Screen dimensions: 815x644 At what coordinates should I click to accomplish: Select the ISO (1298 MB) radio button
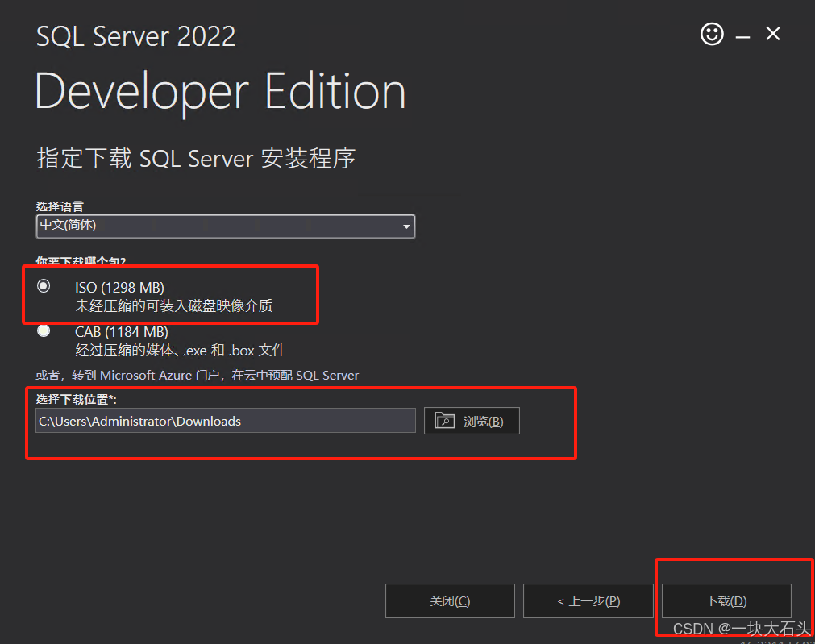tap(44, 286)
